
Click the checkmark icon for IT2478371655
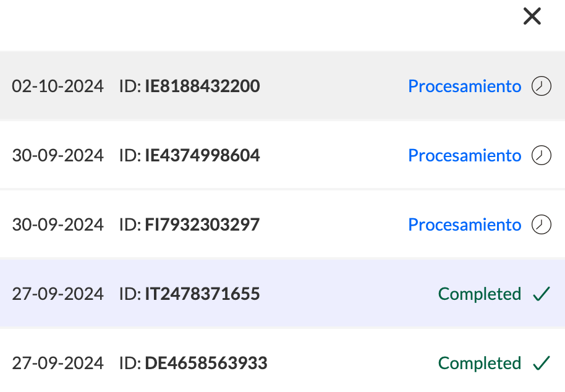pos(542,294)
